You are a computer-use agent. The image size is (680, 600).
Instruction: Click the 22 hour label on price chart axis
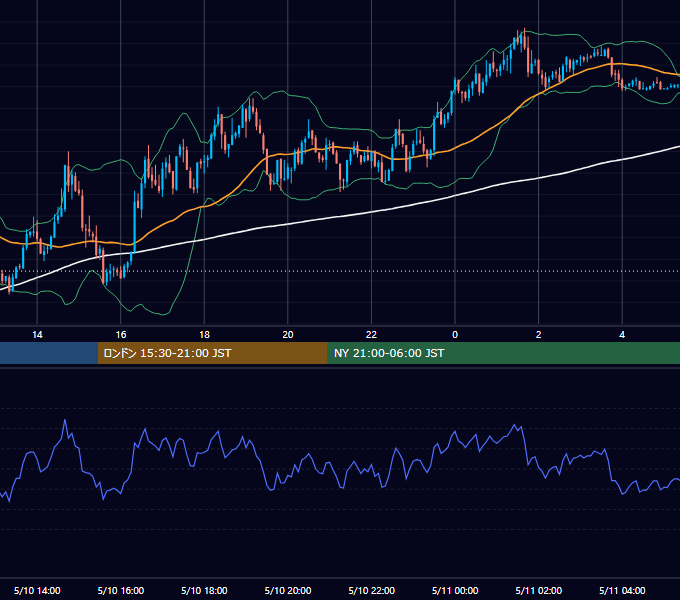(372, 335)
